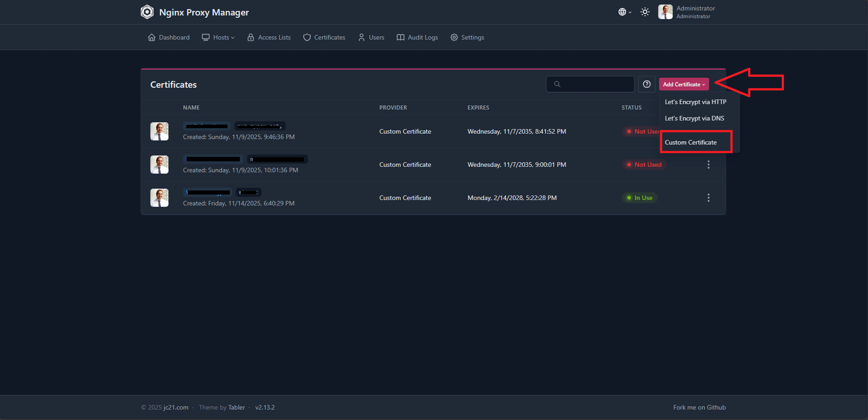
Task: Collapse the Add Certificate dropdown button
Action: 684,84
